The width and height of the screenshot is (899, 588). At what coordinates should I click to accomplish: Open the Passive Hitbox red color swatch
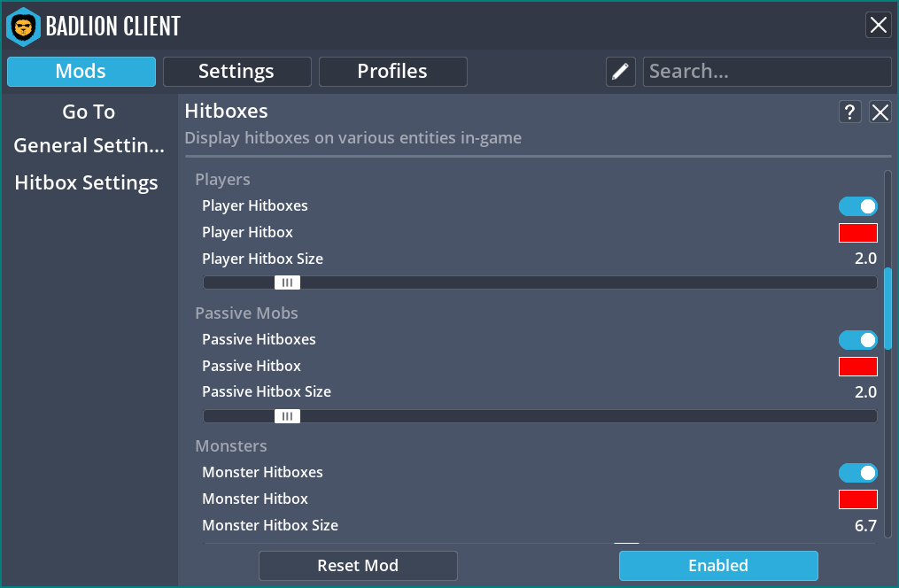[x=857, y=367]
